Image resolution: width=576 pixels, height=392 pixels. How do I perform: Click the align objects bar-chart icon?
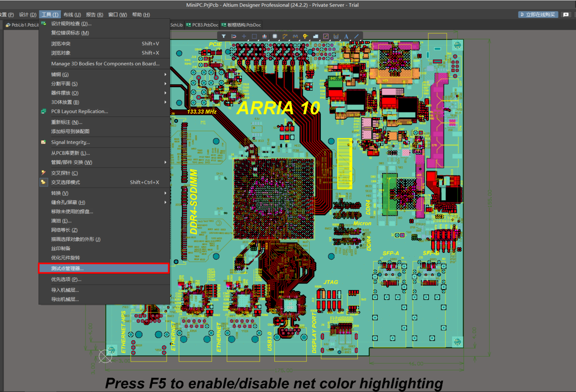click(264, 36)
